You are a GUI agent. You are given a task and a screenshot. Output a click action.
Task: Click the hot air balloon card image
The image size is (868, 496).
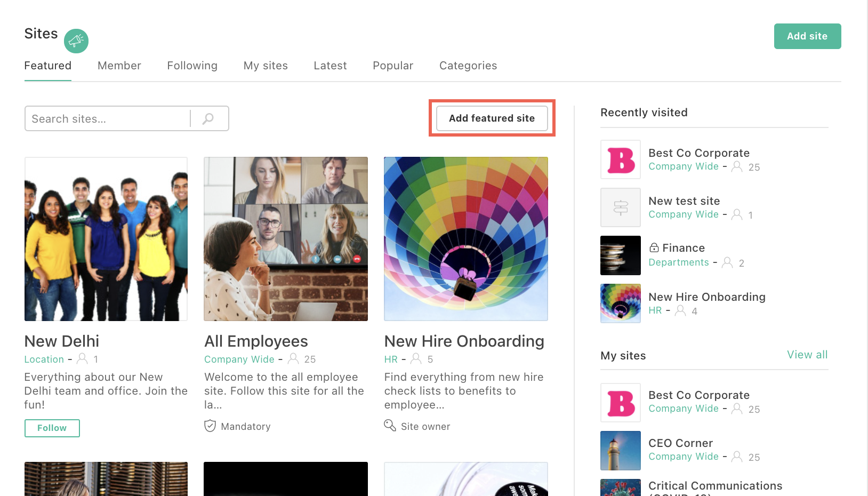[x=466, y=239]
